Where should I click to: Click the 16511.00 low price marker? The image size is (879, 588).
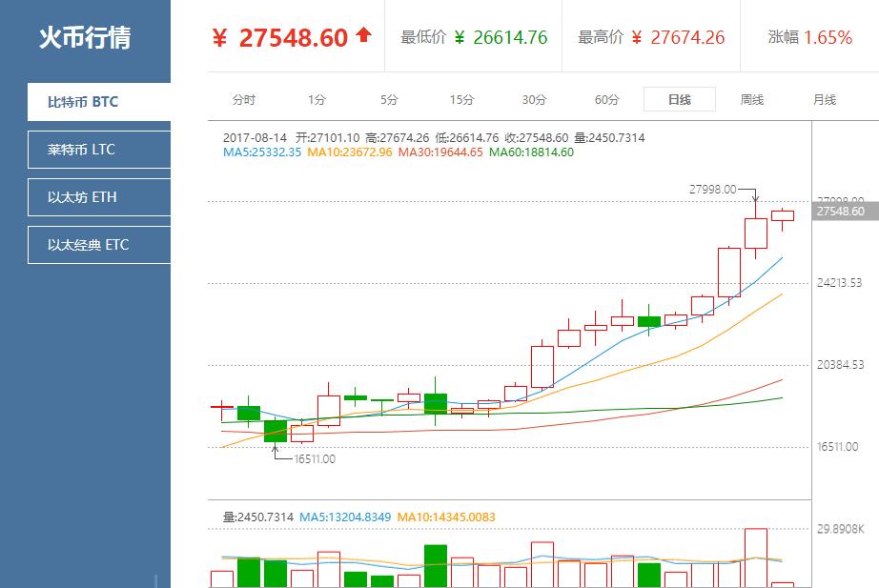click(x=315, y=459)
